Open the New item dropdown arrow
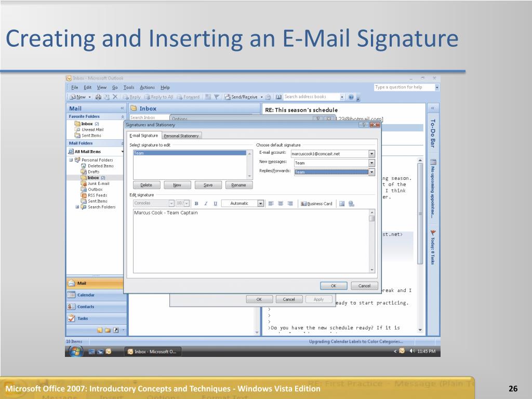532x399 pixels. (89, 97)
